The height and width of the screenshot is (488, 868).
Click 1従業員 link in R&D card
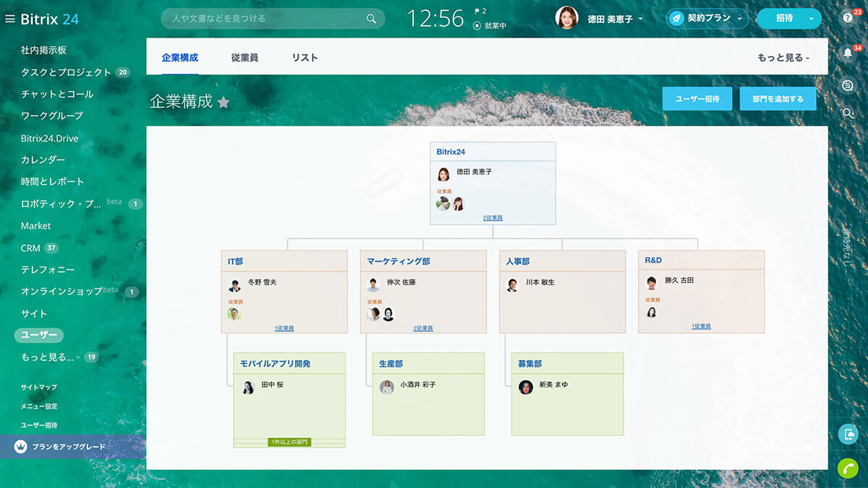click(701, 327)
